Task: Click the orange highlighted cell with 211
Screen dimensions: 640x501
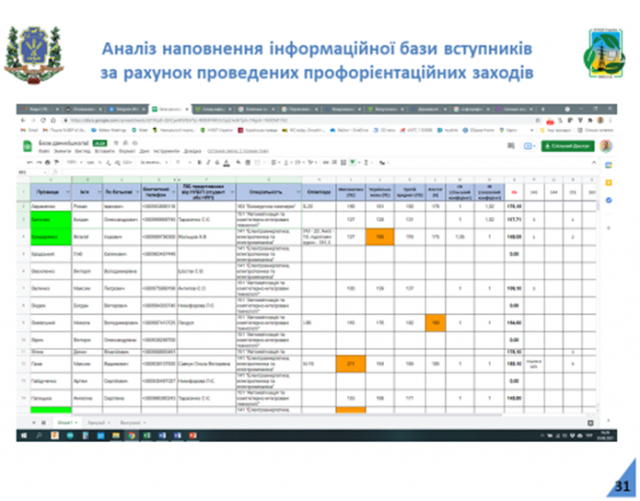Action: point(350,365)
